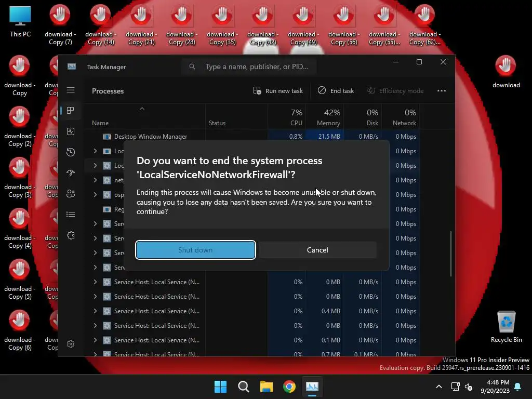Open the taskbar clock and date
The image size is (532, 399).
click(x=495, y=387)
